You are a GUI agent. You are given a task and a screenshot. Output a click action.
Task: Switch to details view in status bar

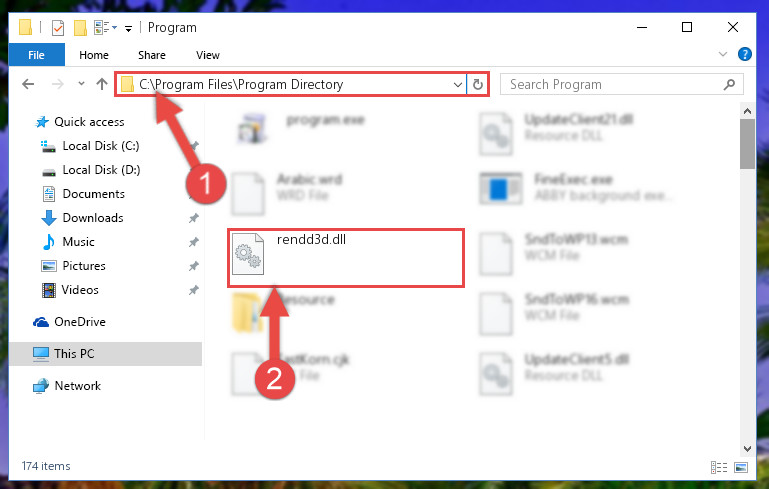(719, 467)
